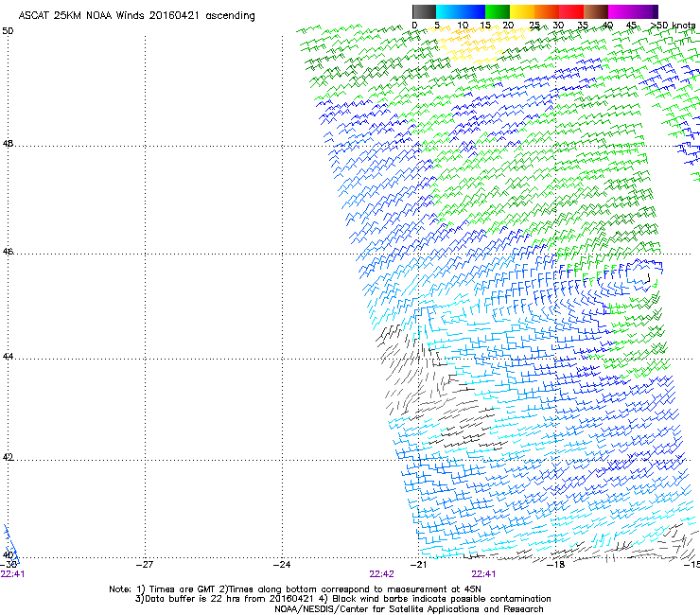Click the legend tick label 45

click(x=631, y=26)
